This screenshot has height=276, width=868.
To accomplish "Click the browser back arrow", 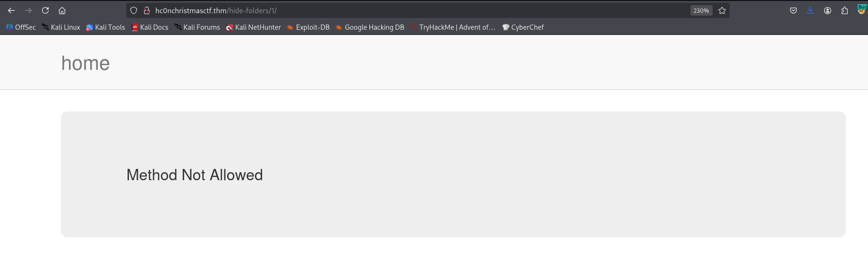I will [11, 10].
